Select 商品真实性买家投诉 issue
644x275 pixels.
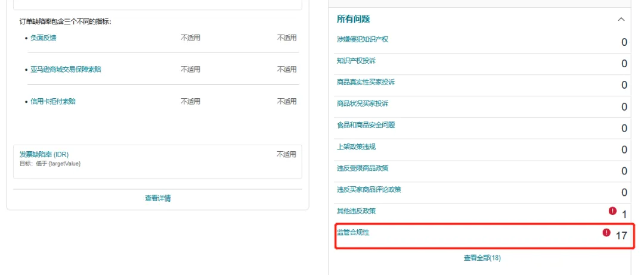tap(366, 82)
